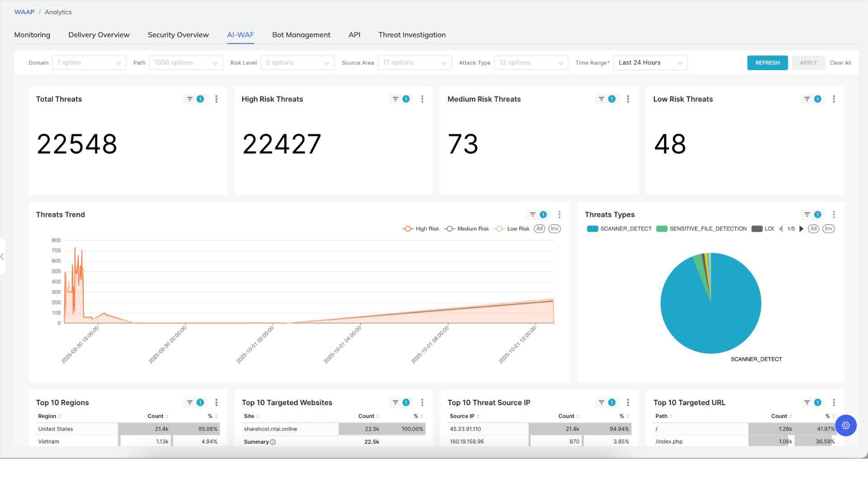Switch to Bot Management tab
This screenshot has height=488, width=868.
click(x=301, y=35)
